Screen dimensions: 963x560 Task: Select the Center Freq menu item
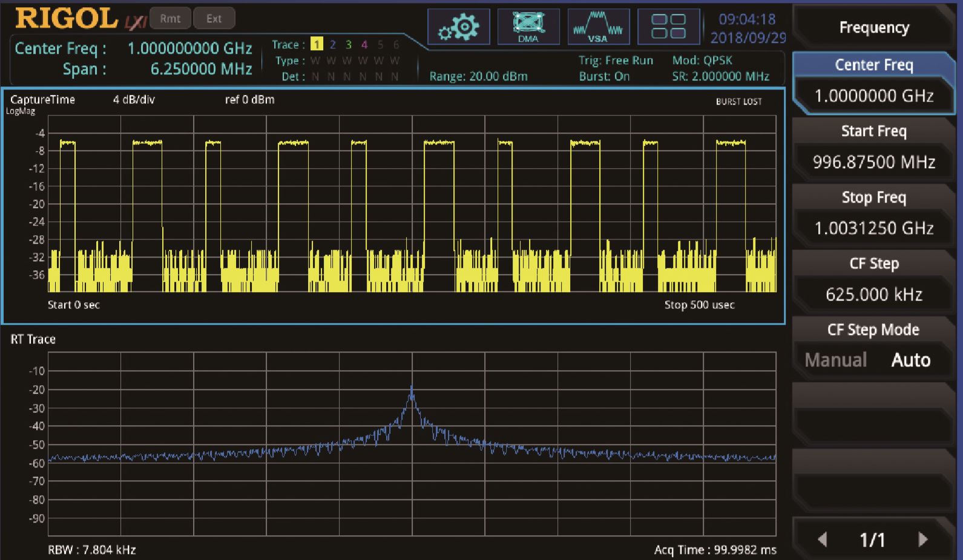873,65
